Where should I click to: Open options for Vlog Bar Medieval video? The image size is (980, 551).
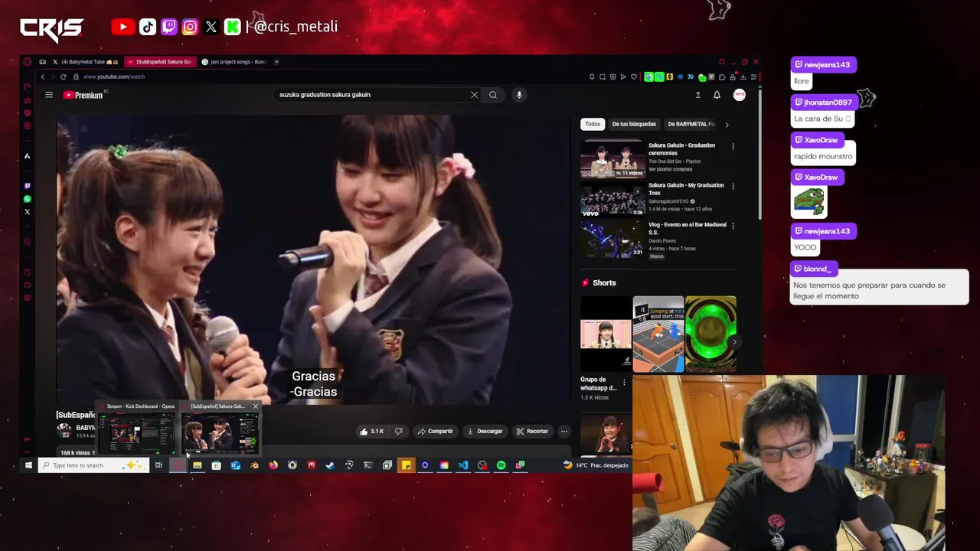[733, 226]
